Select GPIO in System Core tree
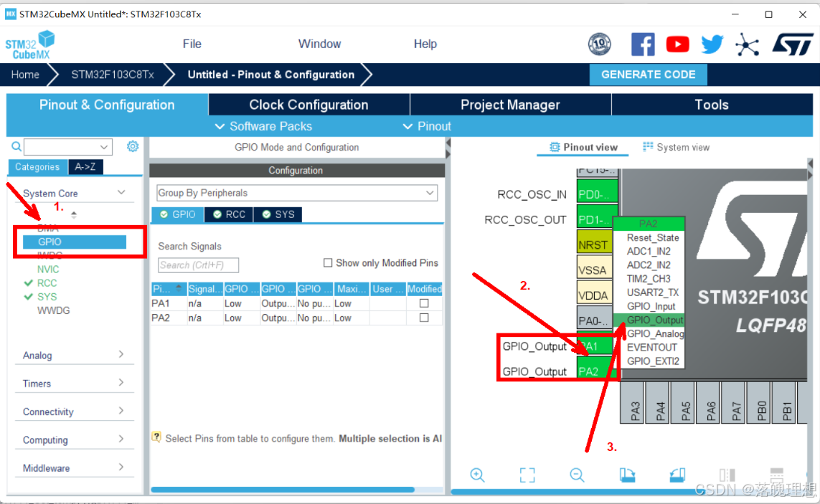This screenshot has height=504, width=820. (75, 242)
